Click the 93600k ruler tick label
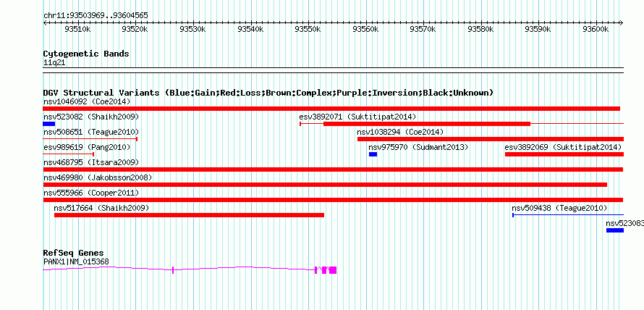This screenshot has width=644, height=310. pyautogui.click(x=596, y=30)
